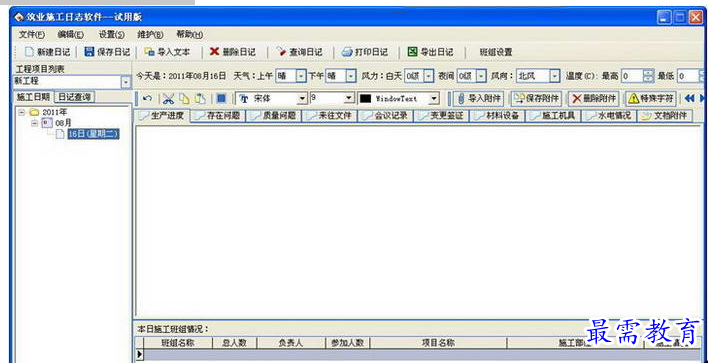Click the 2011年 folder icon
This screenshot has width=708, height=363.
tap(34, 112)
